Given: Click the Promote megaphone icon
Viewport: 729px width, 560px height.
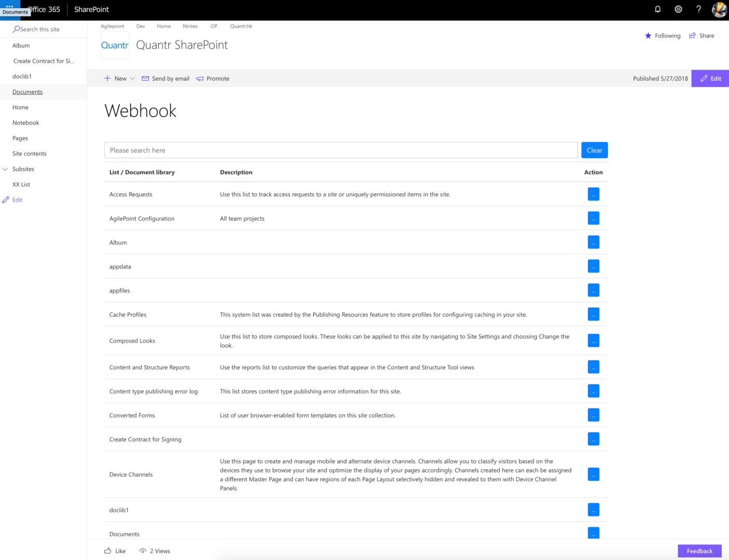Looking at the screenshot, I should pyautogui.click(x=200, y=78).
